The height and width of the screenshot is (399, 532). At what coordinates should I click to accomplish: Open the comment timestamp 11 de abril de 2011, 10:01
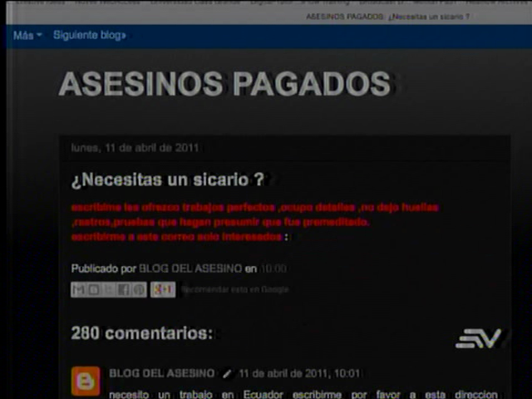(299, 374)
